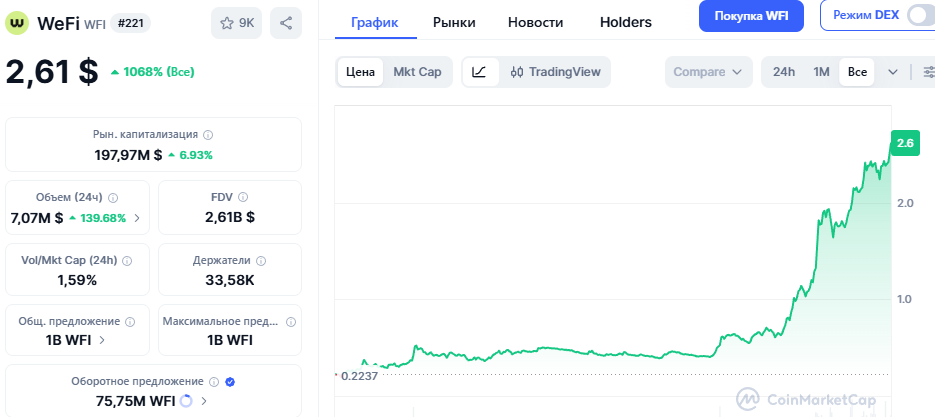Open the Holders tab

[x=626, y=23]
